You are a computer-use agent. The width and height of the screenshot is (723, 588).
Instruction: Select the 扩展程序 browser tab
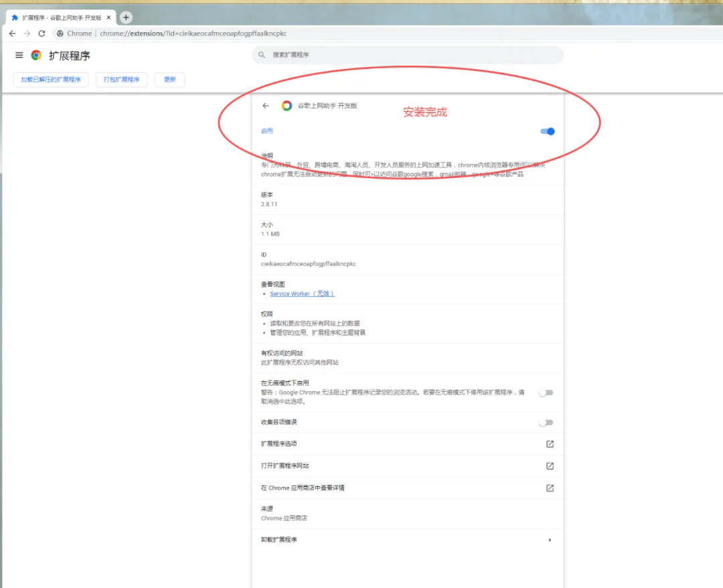coord(60,17)
